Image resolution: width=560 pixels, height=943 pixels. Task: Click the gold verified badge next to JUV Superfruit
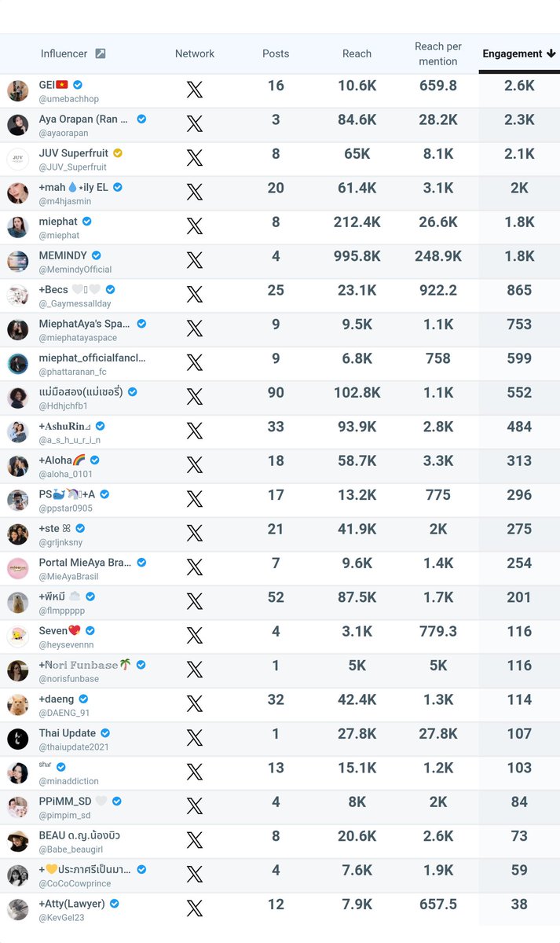[118, 153]
